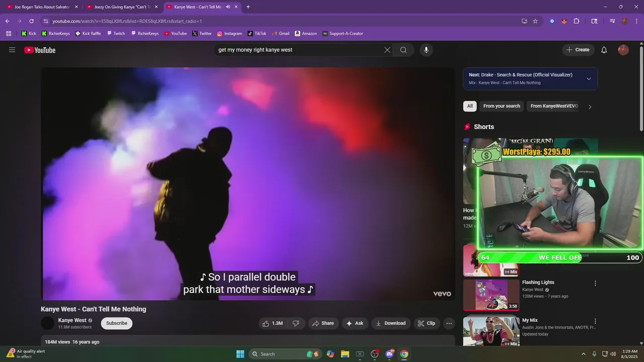This screenshot has width=644, height=362.
Task: Open the Amazon bookmark
Action: (306, 34)
